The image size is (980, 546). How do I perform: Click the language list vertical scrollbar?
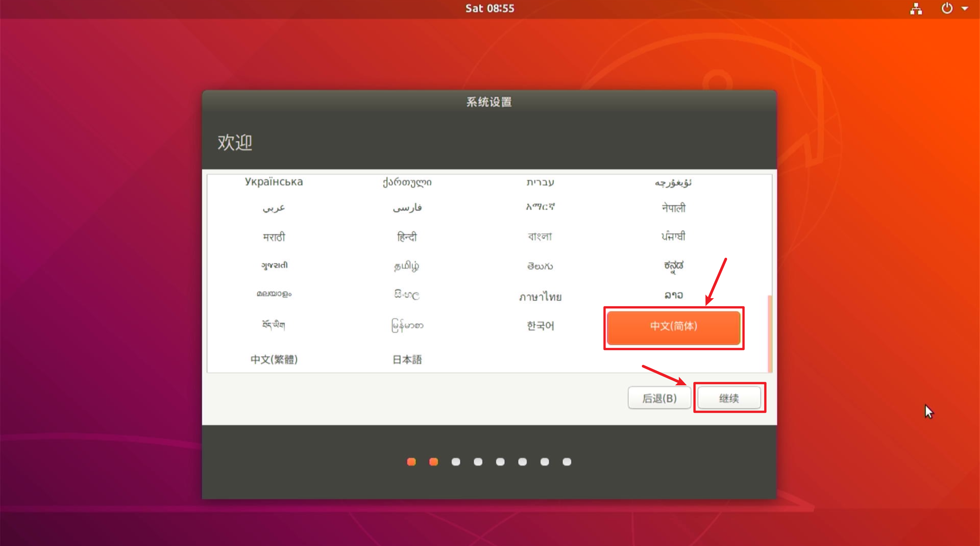point(769,333)
